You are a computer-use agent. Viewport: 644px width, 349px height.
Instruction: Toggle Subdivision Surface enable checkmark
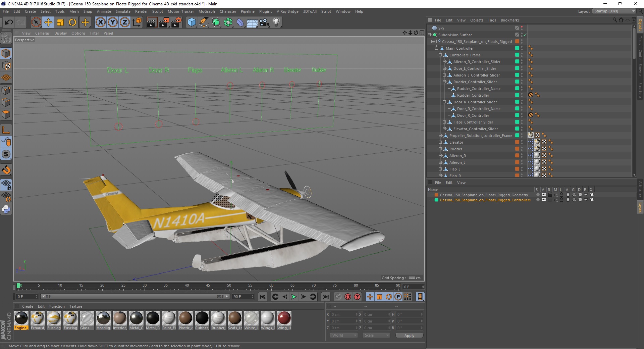point(525,35)
